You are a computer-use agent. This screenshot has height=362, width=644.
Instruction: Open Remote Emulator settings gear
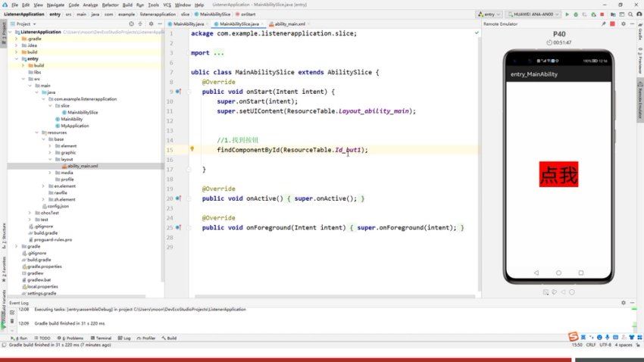(x=623, y=24)
